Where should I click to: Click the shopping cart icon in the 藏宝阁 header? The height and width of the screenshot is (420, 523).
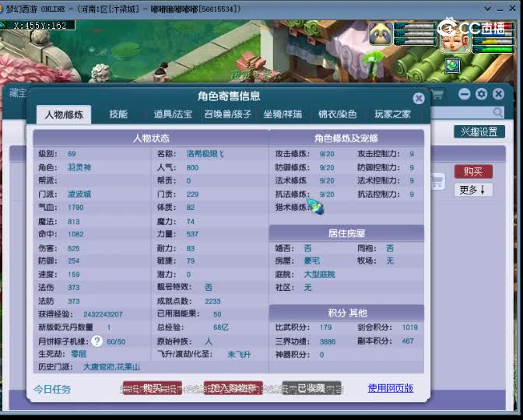pos(437,94)
